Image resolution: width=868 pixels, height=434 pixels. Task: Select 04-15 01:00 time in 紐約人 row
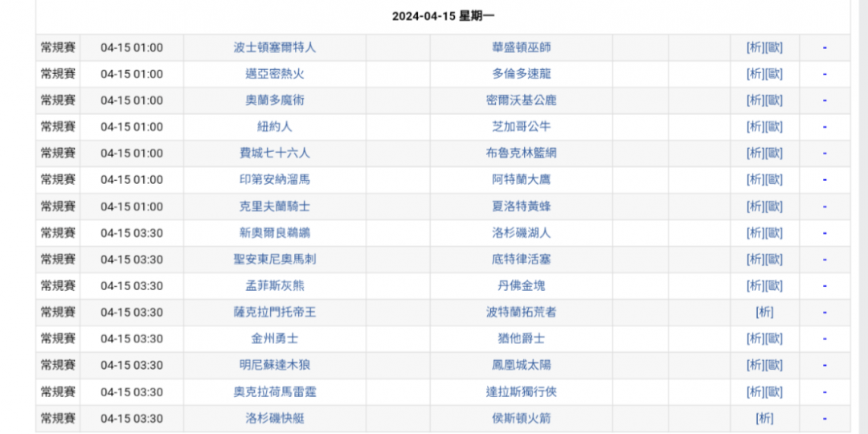[x=132, y=127]
